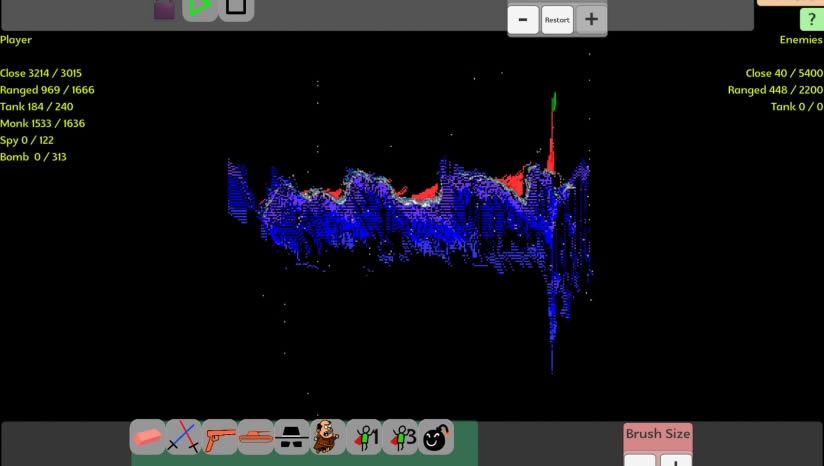The image size is (824, 466).
Task: Pick the bomb unit icon
Action: click(x=435, y=437)
